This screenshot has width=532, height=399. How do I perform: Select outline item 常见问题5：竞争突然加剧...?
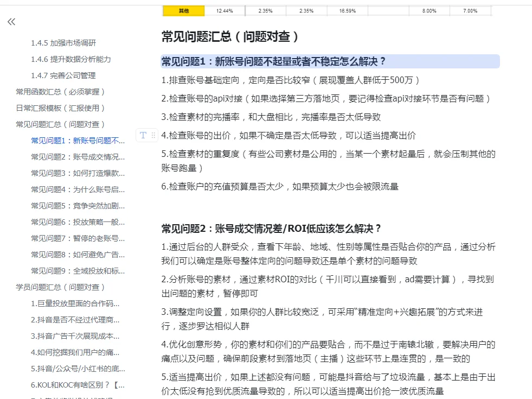[x=78, y=206]
